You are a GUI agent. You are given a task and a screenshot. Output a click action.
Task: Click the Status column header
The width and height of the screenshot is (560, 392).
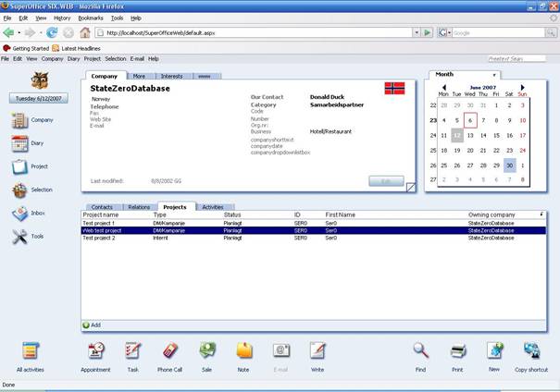pyautogui.click(x=232, y=214)
